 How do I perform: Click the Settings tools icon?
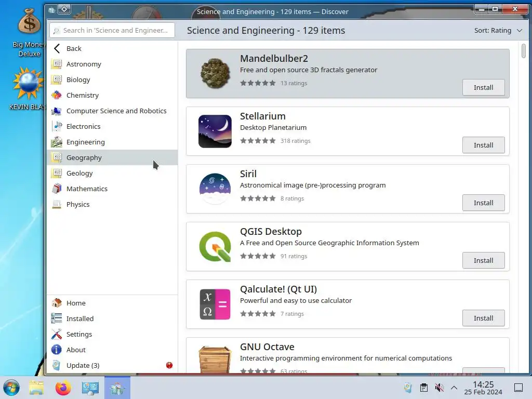pyautogui.click(x=57, y=334)
